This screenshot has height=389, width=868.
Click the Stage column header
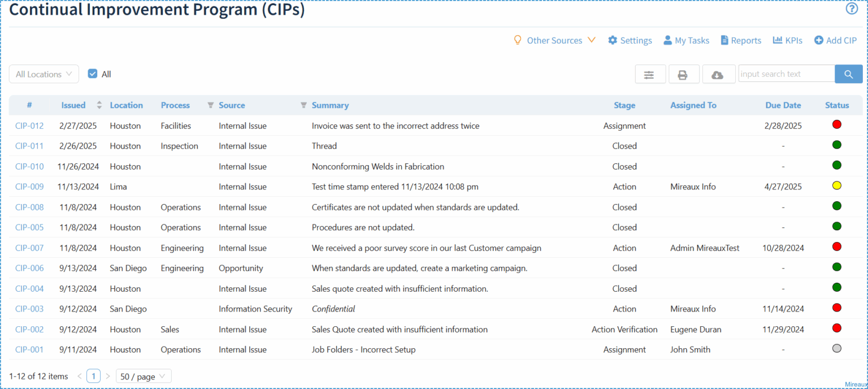point(624,105)
